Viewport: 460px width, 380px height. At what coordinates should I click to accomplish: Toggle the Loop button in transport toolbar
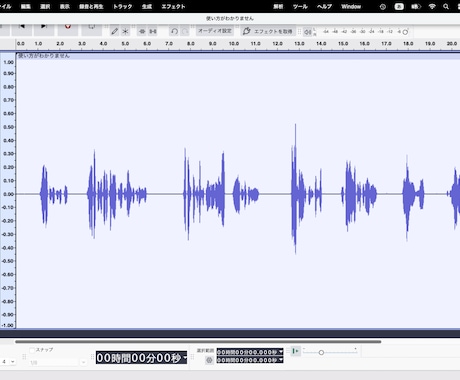[91, 29]
